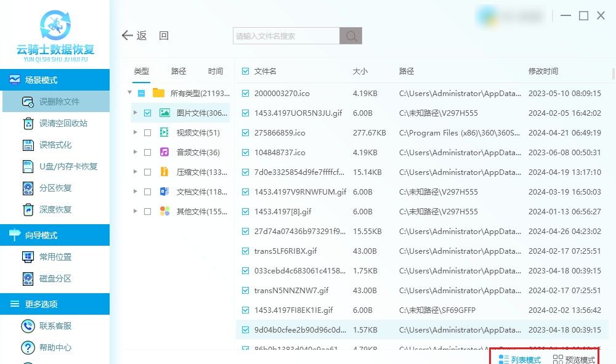The width and height of the screenshot is (616, 364).
Task: Sort by the 大小 column header
Action: click(360, 71)
